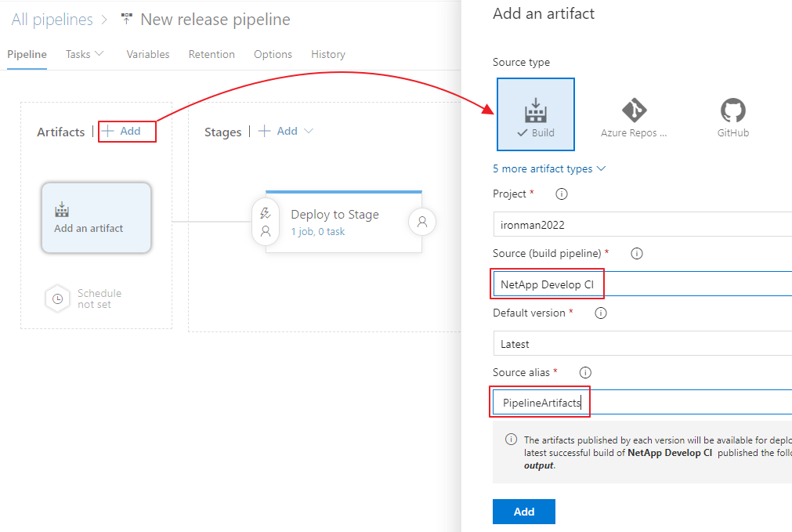Screen dimensions: 792x532
Task: Click the Schedule clock icon
Action: point(57,299)
